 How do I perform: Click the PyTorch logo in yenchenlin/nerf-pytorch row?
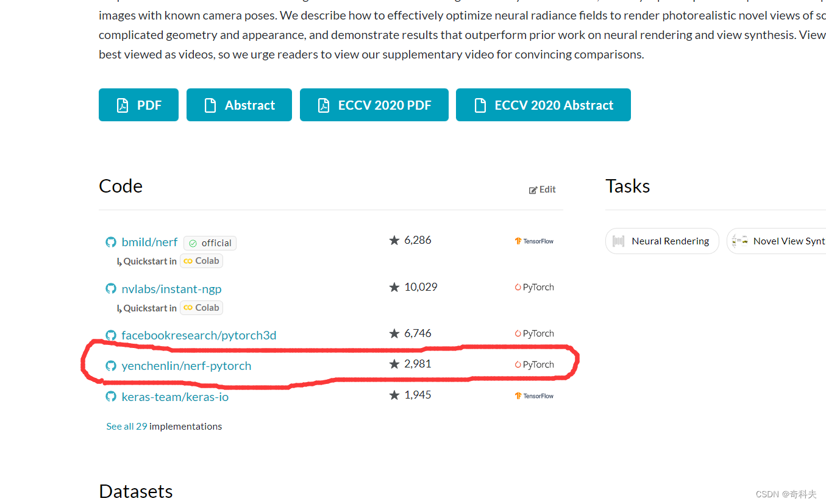pos(534,364)
